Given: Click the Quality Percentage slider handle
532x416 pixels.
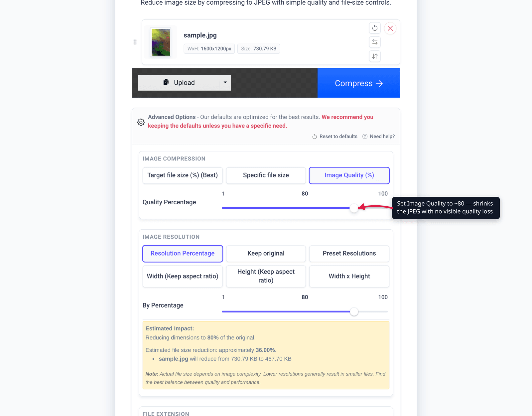Looking at the screenshot, I should (354, 208).
